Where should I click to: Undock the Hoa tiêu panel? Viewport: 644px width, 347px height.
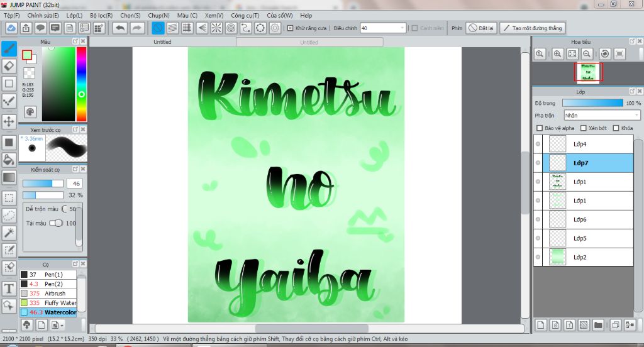[631, 41]
